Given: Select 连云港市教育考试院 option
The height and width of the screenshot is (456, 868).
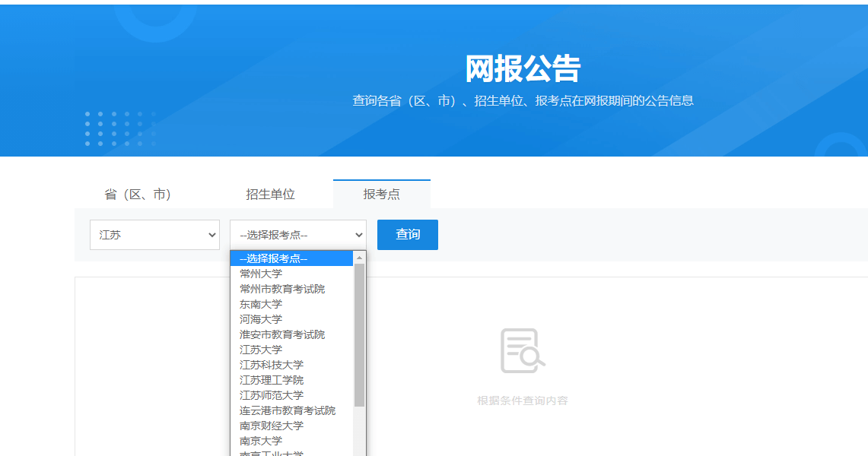Looking at the screenshot, I should pyautogui.click(x=288, y=410).
